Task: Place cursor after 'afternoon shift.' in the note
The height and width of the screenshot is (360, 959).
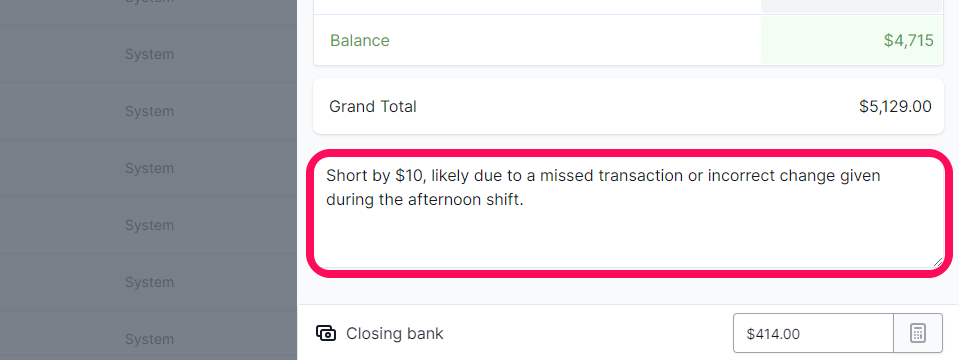Action: (524, 200)
